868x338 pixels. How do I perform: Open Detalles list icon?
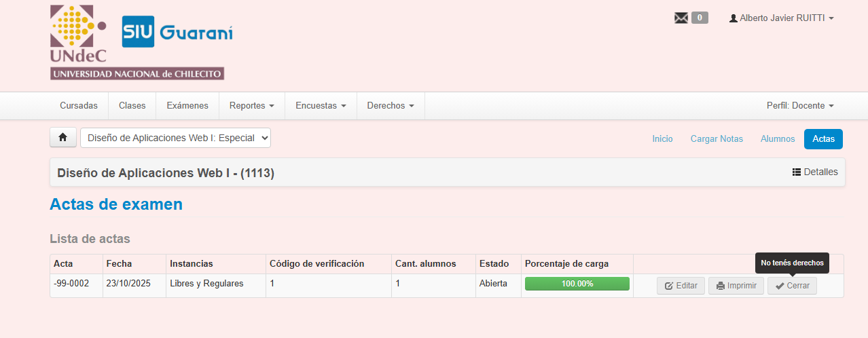(x=797, y=172)
